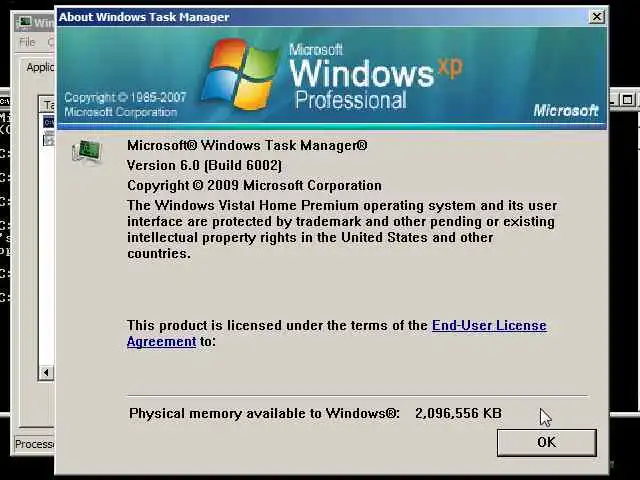Click the highlighted task row in Task Manager list
640x480 pixels.
49,122
